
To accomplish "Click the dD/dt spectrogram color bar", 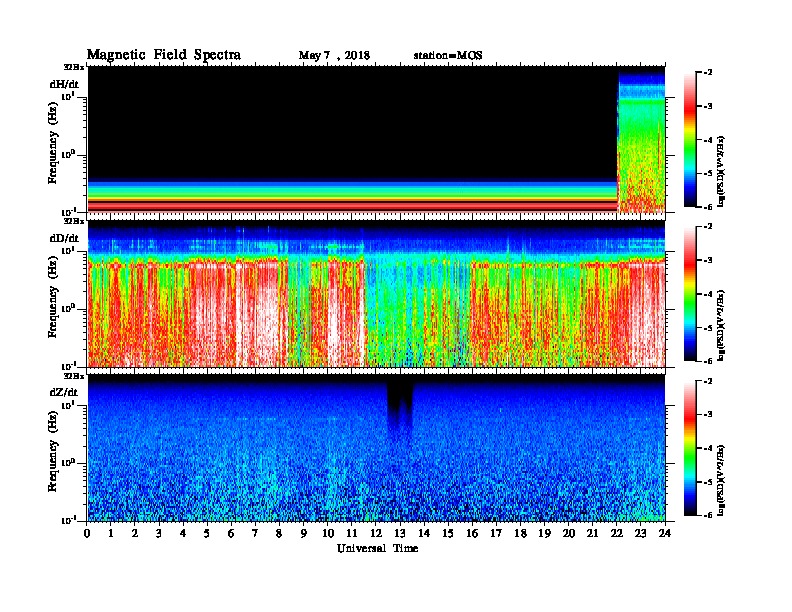I will coord(690,294).
